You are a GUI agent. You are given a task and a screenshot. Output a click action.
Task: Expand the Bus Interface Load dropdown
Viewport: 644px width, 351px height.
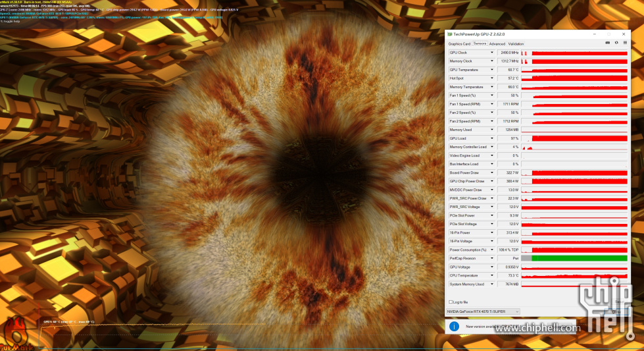tap(491, 164)
